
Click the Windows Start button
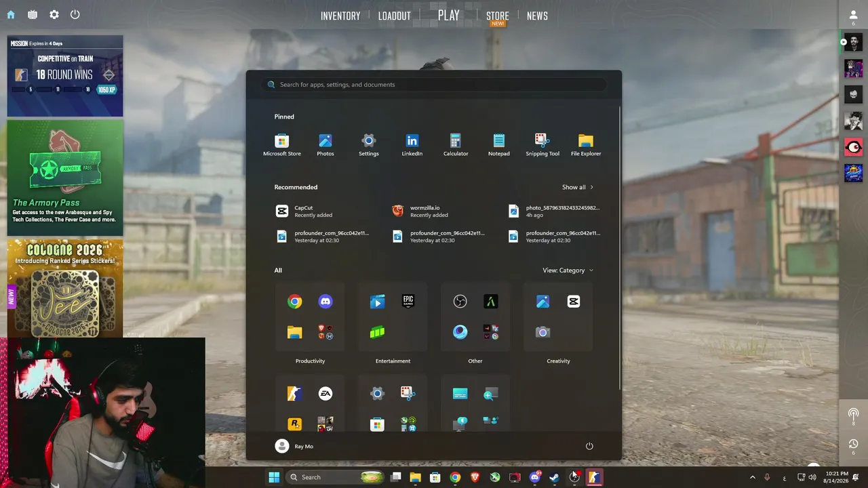pos(274,477)
